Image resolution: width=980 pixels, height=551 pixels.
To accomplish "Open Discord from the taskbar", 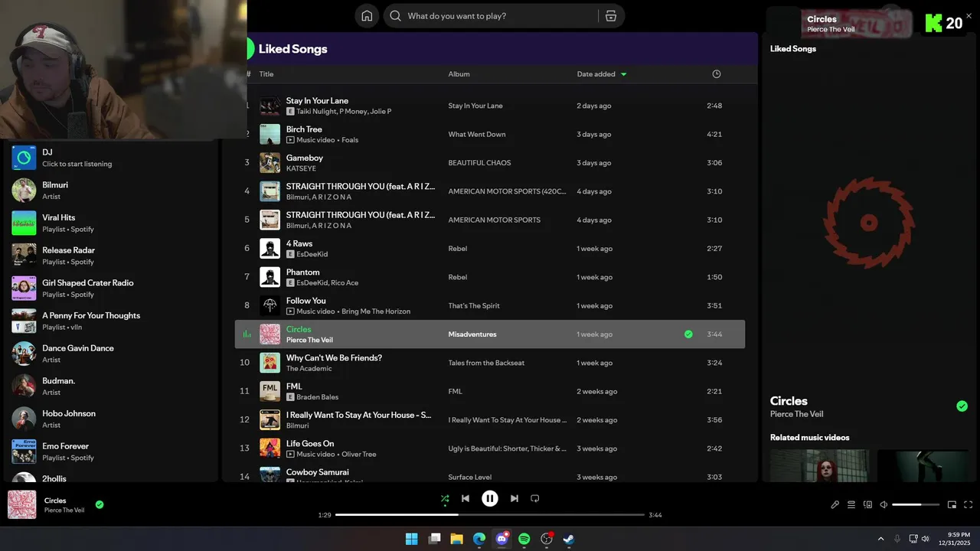I will tap(502, 539).
